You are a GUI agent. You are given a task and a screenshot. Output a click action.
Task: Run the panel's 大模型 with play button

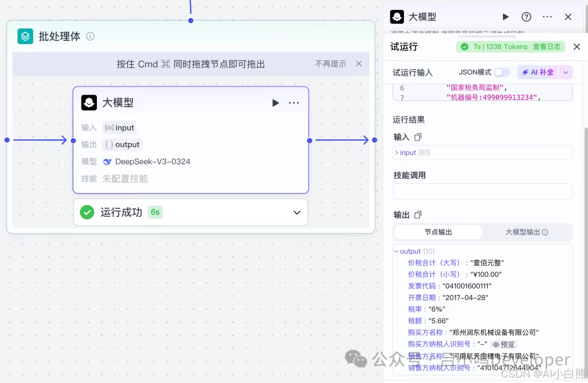tap(505, 17)
